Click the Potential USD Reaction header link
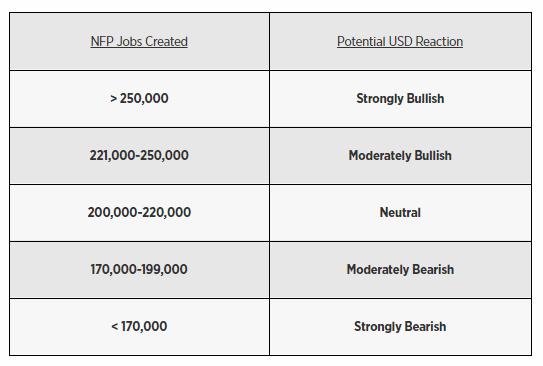Image resolution: width=543 pixels, height=366 pixels. click(400, 42)
